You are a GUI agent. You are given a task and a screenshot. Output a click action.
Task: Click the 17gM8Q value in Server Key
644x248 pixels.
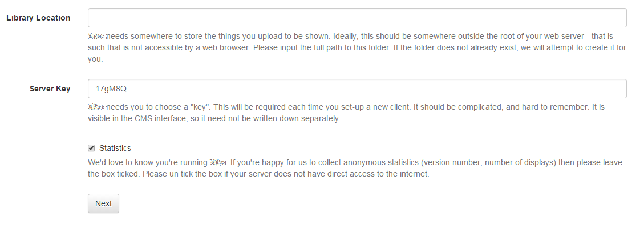click(111, 89)
